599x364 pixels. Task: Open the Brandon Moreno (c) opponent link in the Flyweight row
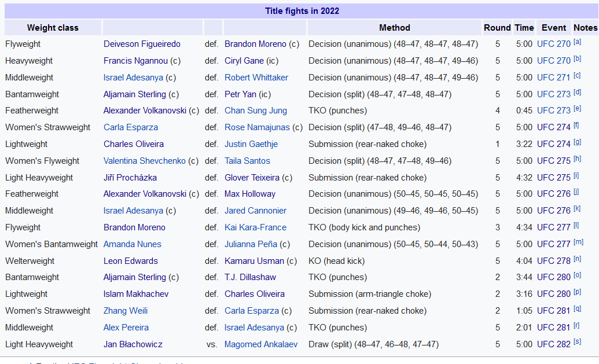255,44
